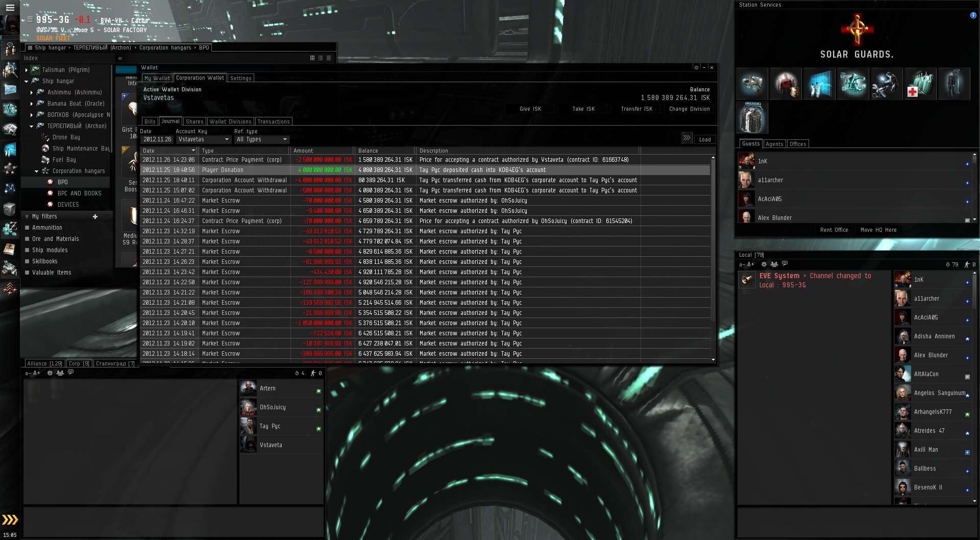Open the settings gear in the bottom-left chat window
This screenshot has width=980, height=540.
click(50, 373)
